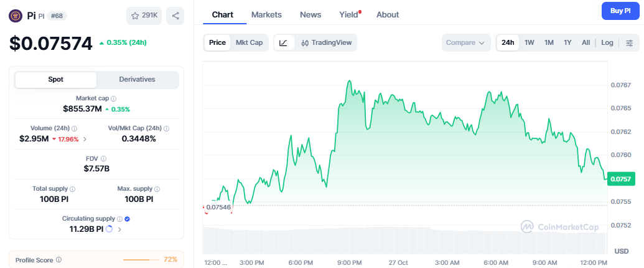Click the $2.95M volume value
This screenshot has width=644, height=268.
[34, 139]
